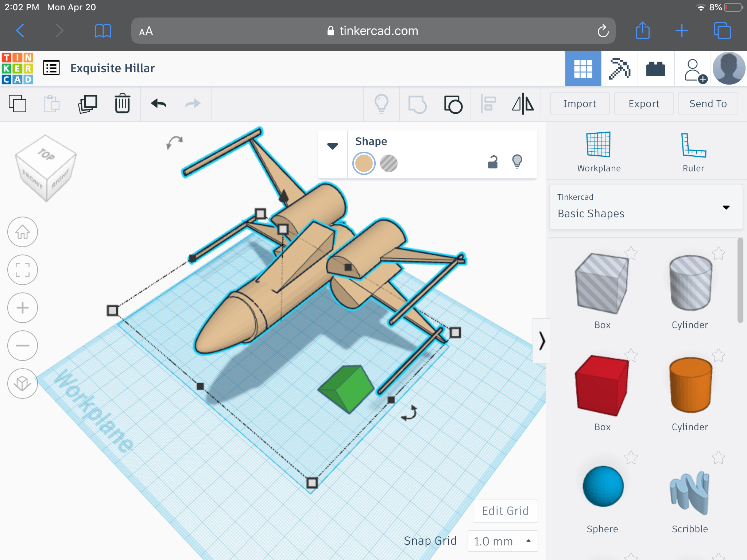This screenshot has height=560, width=747.
Task: Open the Align tool
Action: (x=488, y=104)
